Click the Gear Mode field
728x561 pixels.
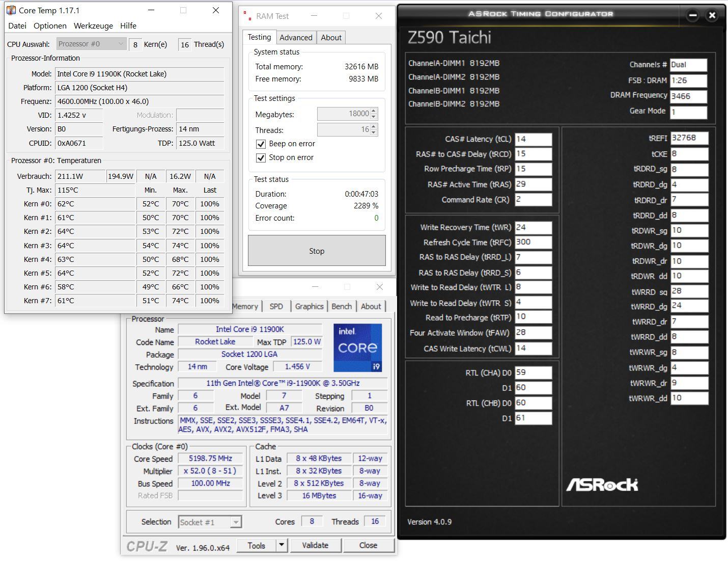tap(688, 112)
